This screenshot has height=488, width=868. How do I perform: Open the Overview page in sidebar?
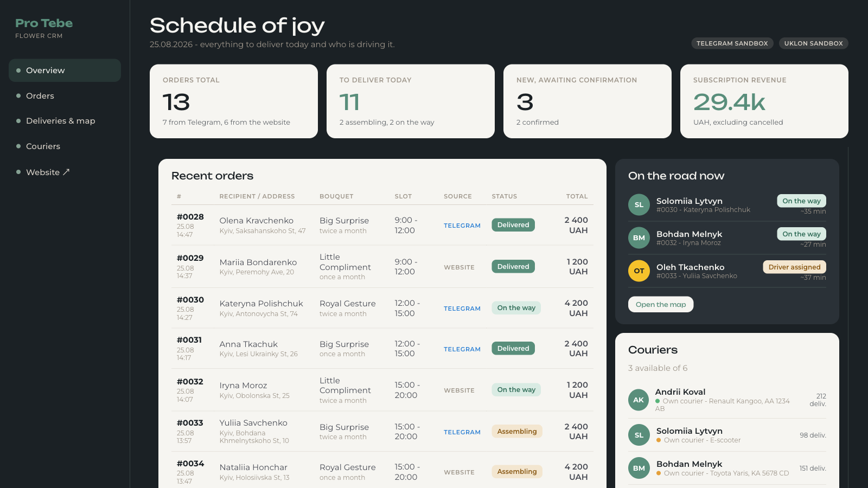(x=65, y=70)
